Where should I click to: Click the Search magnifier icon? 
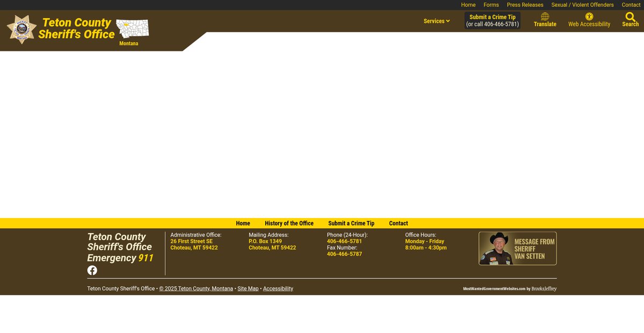pyautogui.click(x=631, y=17)
